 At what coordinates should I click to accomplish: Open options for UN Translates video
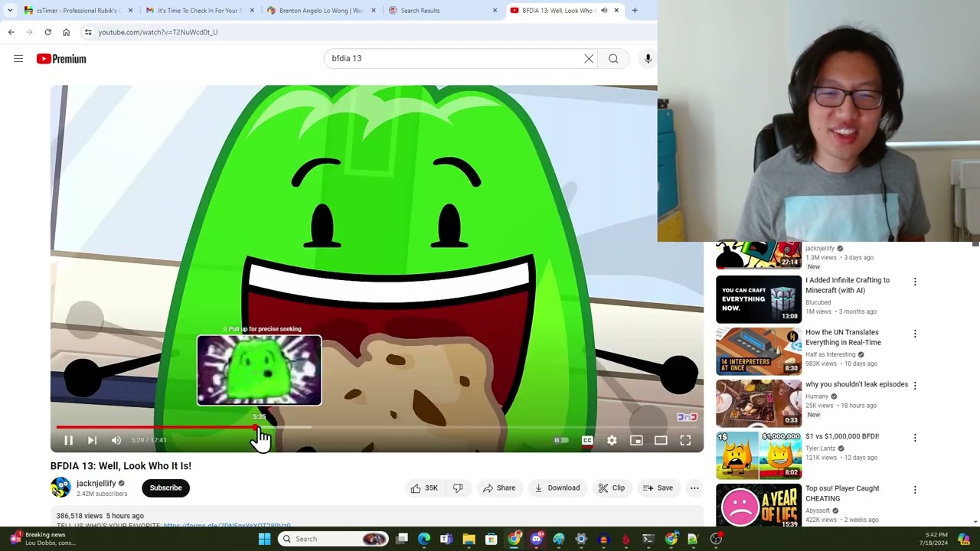click(x=914, y=334)
